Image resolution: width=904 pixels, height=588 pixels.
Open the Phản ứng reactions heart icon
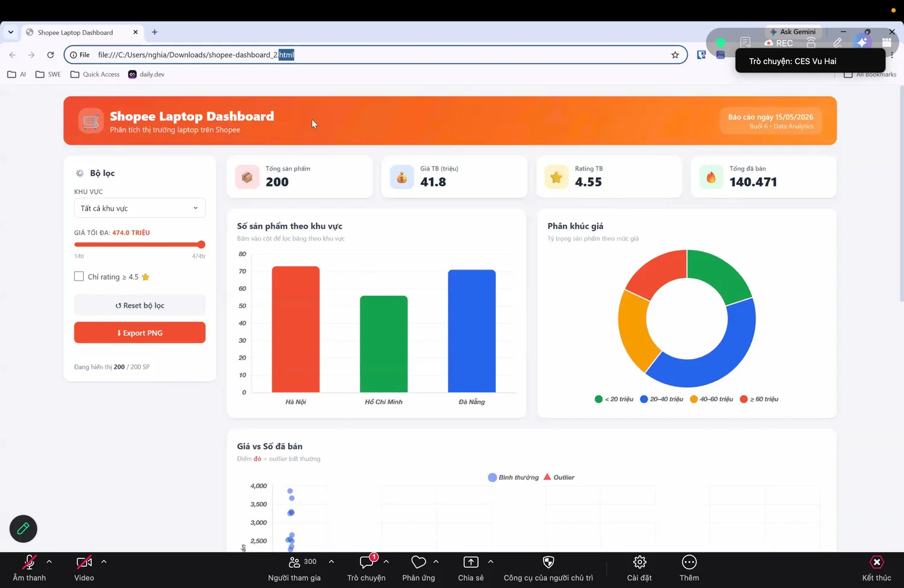418,562
